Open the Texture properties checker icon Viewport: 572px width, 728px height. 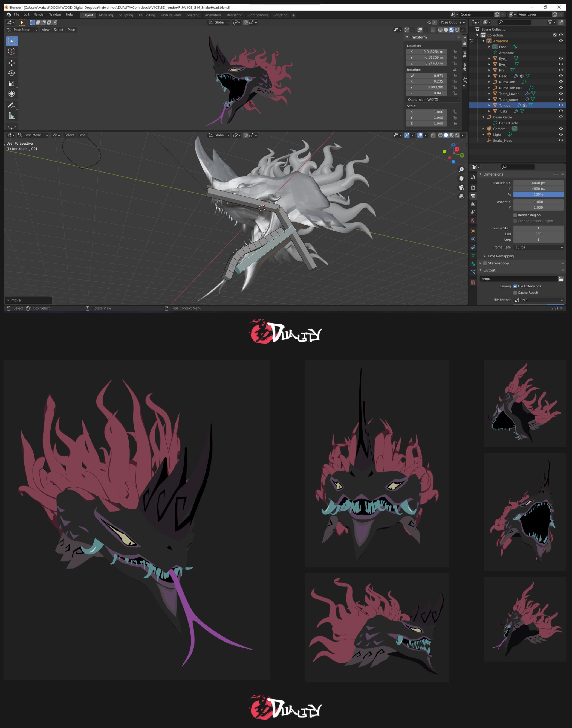tap(473, 283)
